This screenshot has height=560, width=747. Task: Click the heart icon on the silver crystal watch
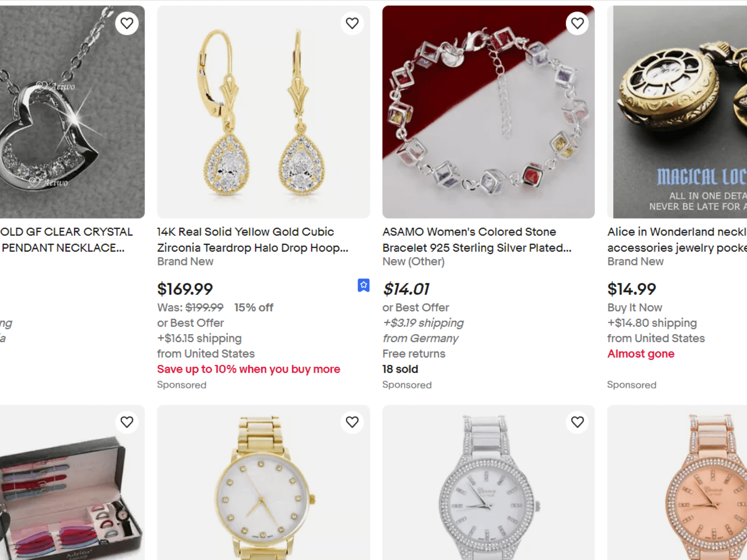click(x=577, y=422)
